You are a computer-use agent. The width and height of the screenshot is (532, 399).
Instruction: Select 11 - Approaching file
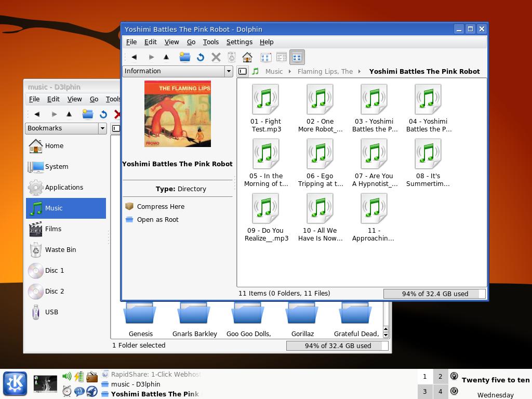[373, 218]
